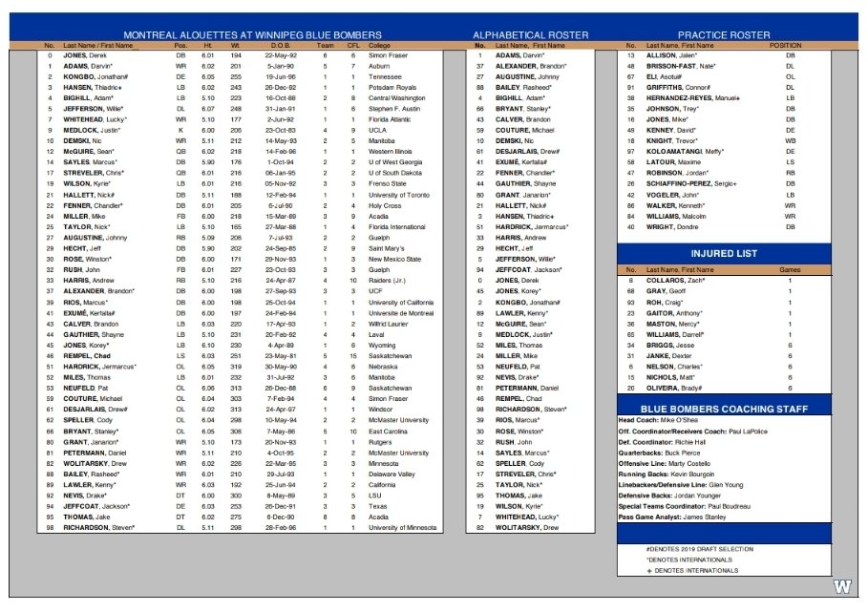Select the 'Practice Roster' heading

(724, 35)
